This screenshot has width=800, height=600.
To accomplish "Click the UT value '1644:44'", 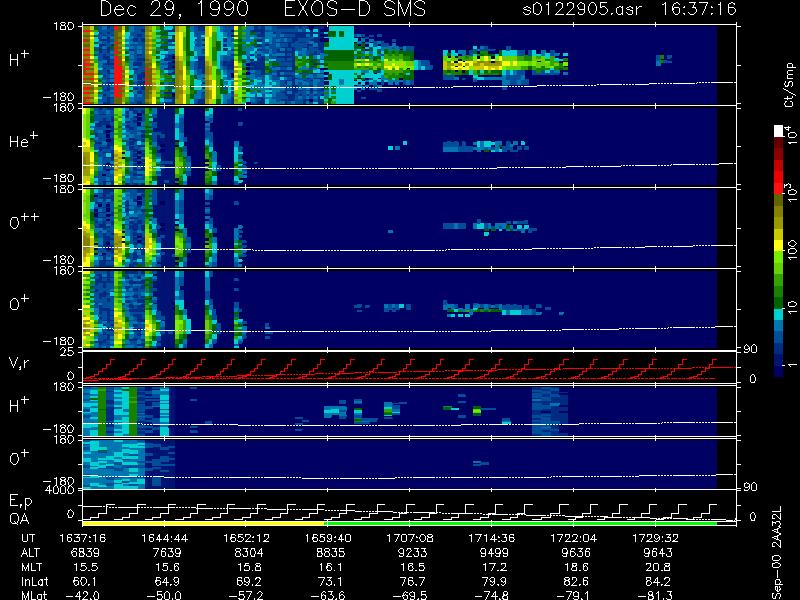I will click(x=164, y=538).
